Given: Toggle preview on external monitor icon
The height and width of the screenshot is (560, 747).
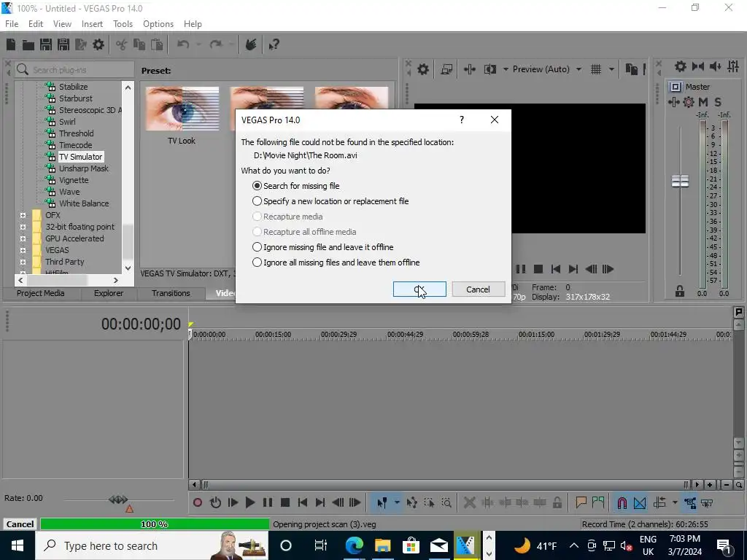Looking at the screenshot, I should tap(446, 69).
